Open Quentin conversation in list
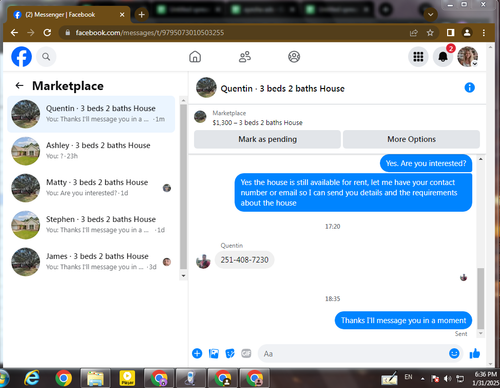The width and height of the screenshot is (500, 388). tap(91, 114)
